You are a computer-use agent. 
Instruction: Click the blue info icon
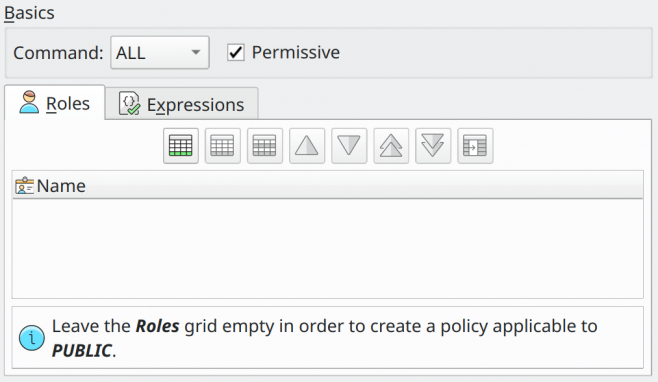32,338
